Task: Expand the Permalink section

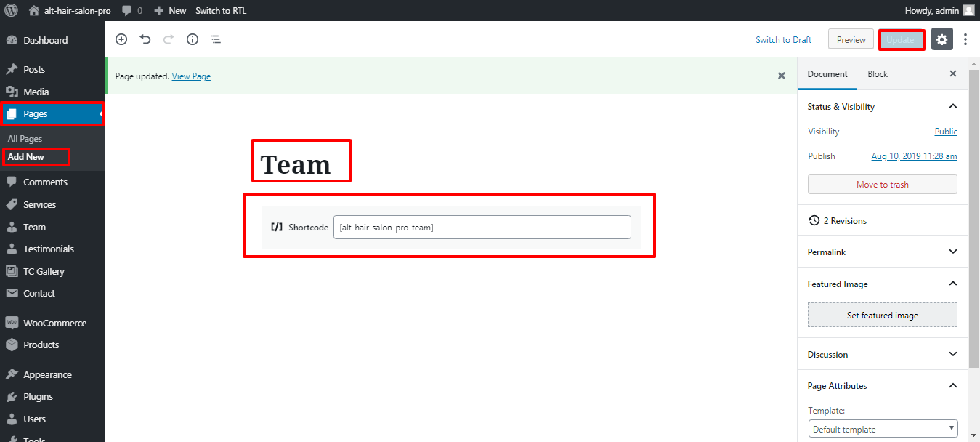Action: (x=883, y=252)
